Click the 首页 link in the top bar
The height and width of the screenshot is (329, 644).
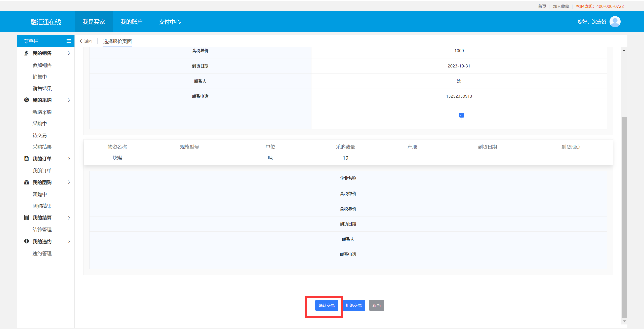[x=542, y=6]
